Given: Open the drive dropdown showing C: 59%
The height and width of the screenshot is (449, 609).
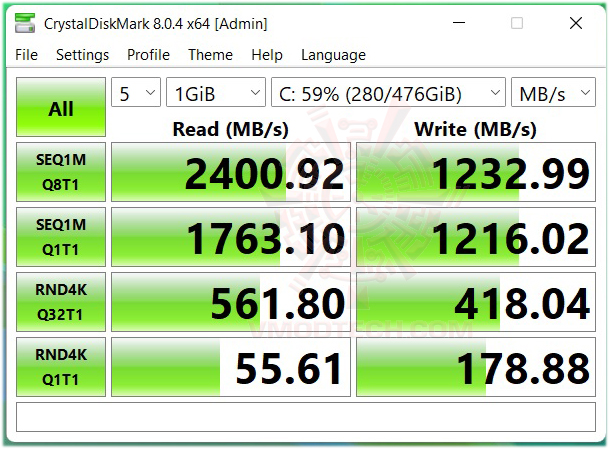Looking at the screenshot, I should pyautogui.click(x=388, y=92).
